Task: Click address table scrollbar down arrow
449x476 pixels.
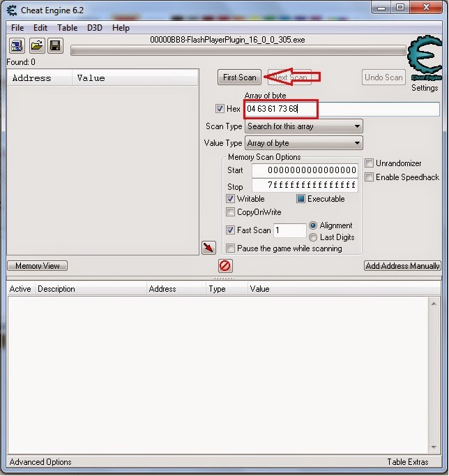Action: click(434, 447)
